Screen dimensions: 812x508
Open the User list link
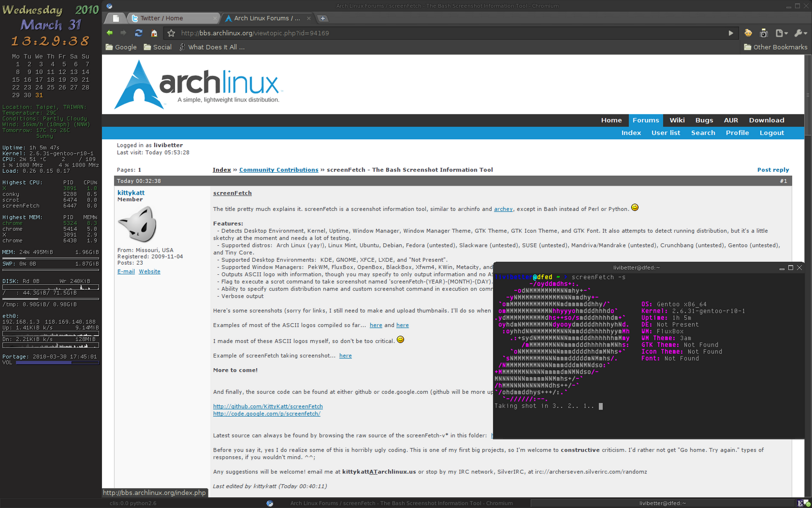[665, 133]
